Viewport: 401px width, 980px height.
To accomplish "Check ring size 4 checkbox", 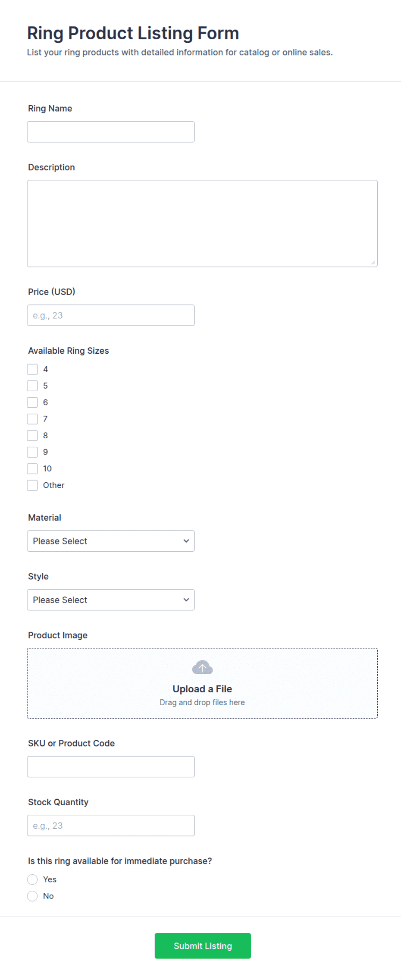I will [x=32, y=369].
